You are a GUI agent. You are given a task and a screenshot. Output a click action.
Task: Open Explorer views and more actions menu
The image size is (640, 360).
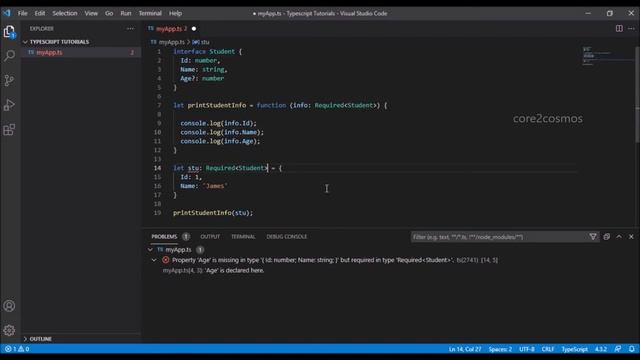[x=130, y=29]
